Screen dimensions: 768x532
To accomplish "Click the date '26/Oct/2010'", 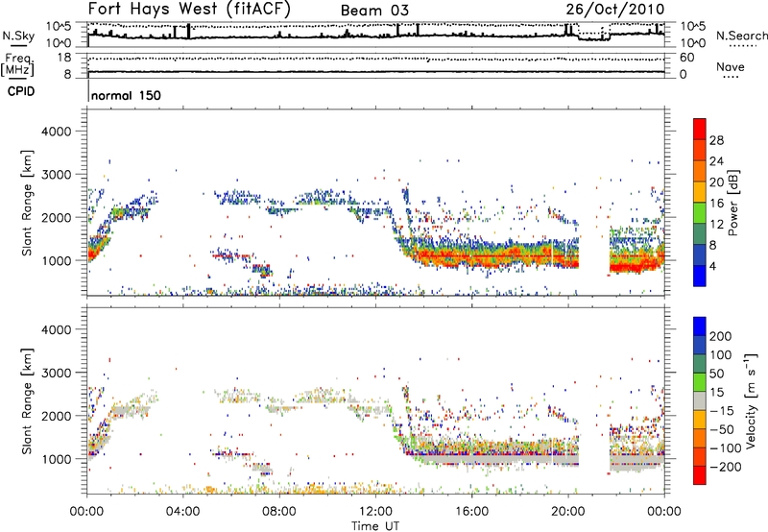I will tap(615, 10).
